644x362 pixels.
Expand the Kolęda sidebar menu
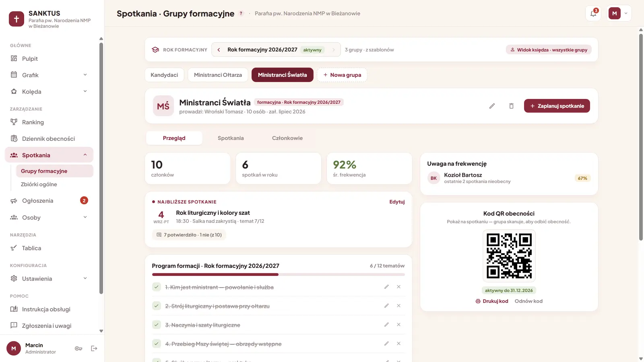point(49,92)
